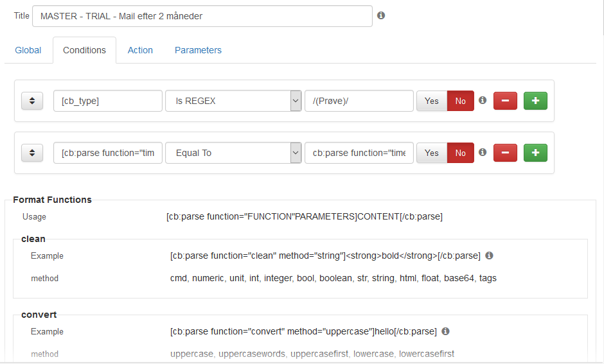
Task: Open the Is REGEX operator dropdown
Action: point(233,101)
